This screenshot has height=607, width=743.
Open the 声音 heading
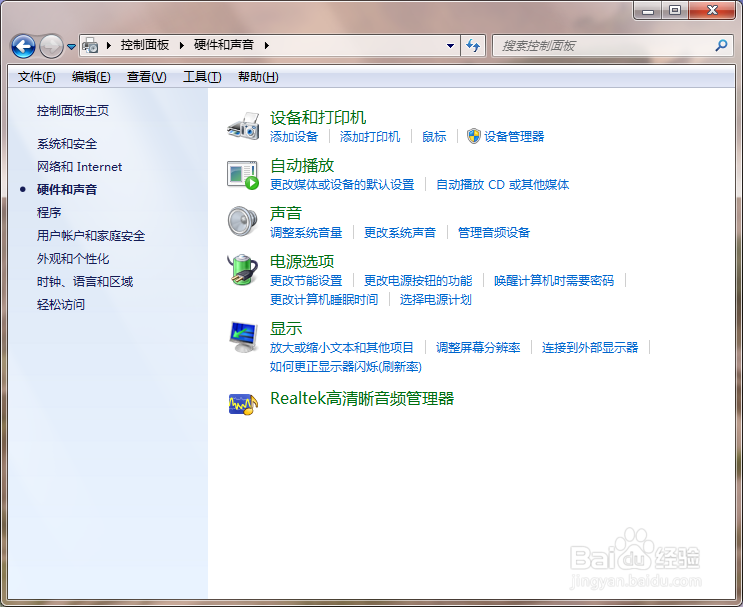286,213
